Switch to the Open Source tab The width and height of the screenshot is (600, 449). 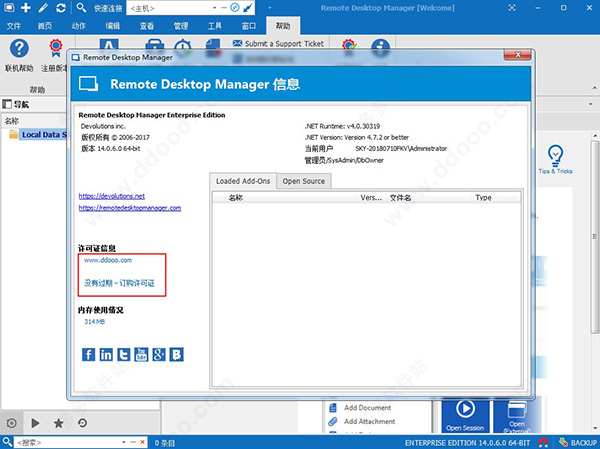point(304,181)
